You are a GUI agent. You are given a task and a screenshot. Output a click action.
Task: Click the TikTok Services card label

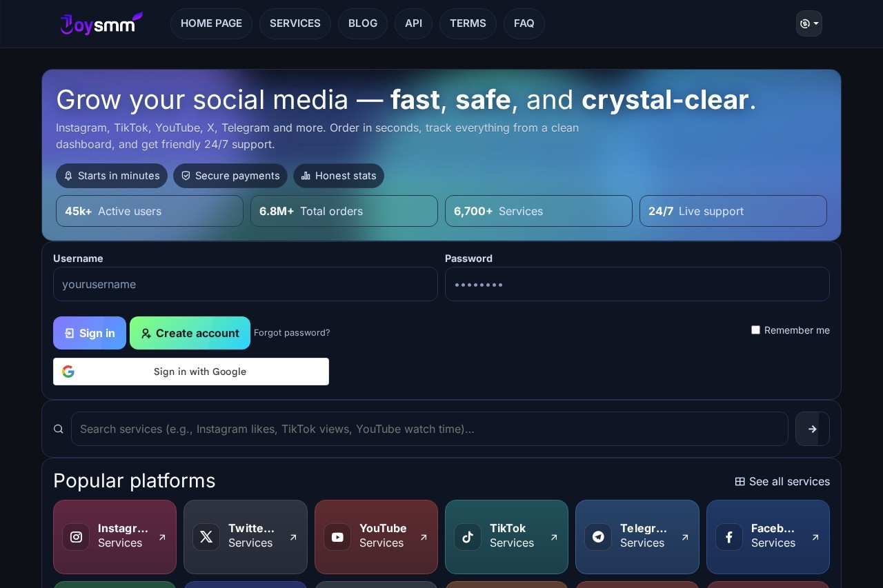512,536
